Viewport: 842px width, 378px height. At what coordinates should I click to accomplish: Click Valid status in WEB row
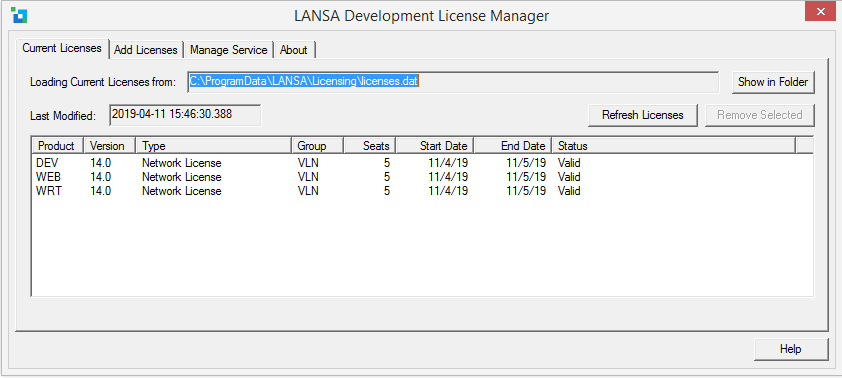569,177
